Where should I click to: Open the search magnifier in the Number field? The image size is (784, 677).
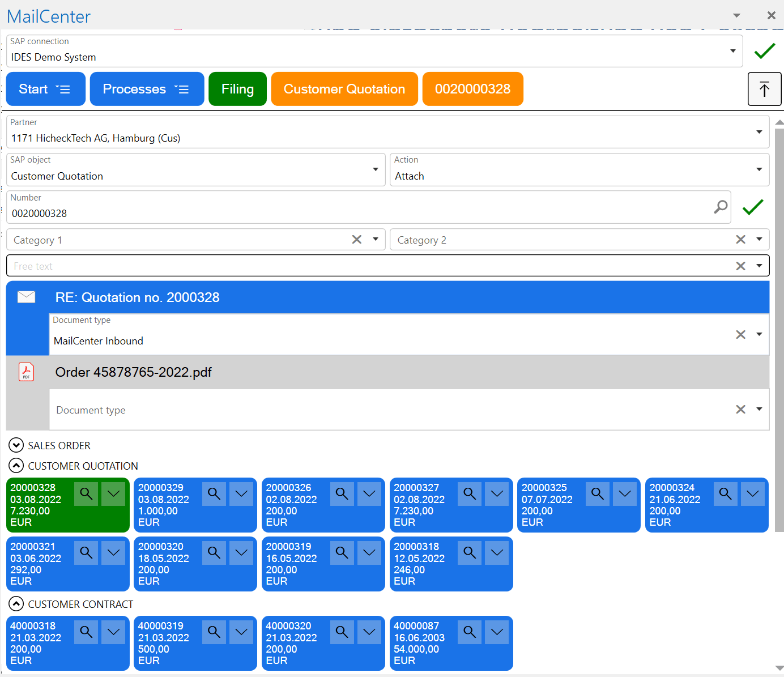coord(721,207)
